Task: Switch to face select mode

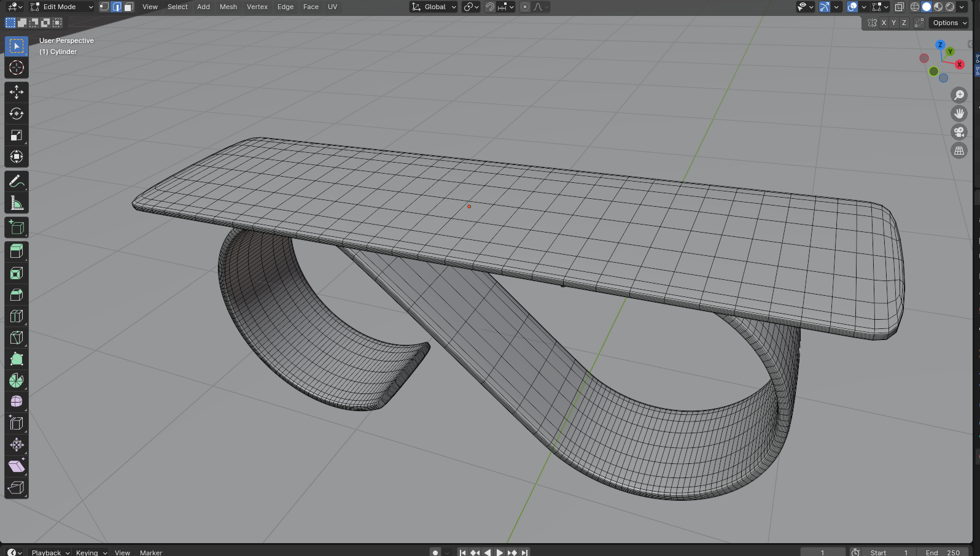Action: click(128, 7)
